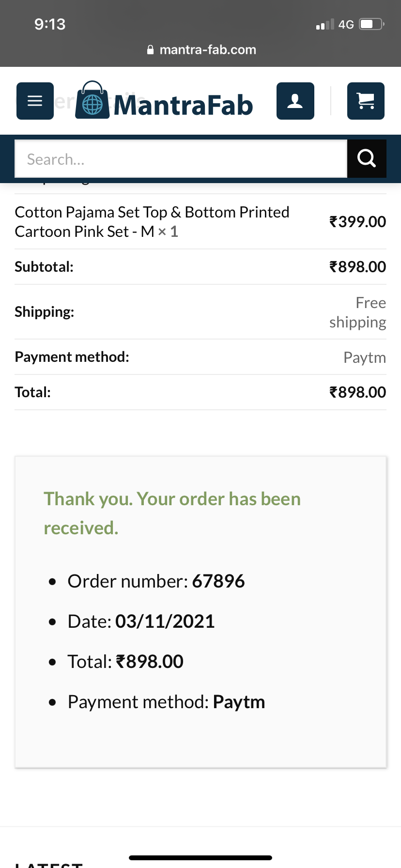Tap the padlock icon beside the URL

(x=150, y=50)
